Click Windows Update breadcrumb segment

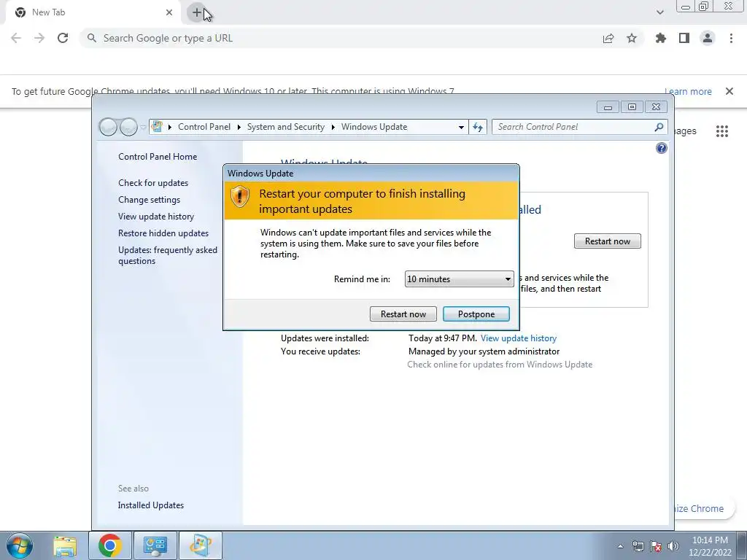coord(374,127)
